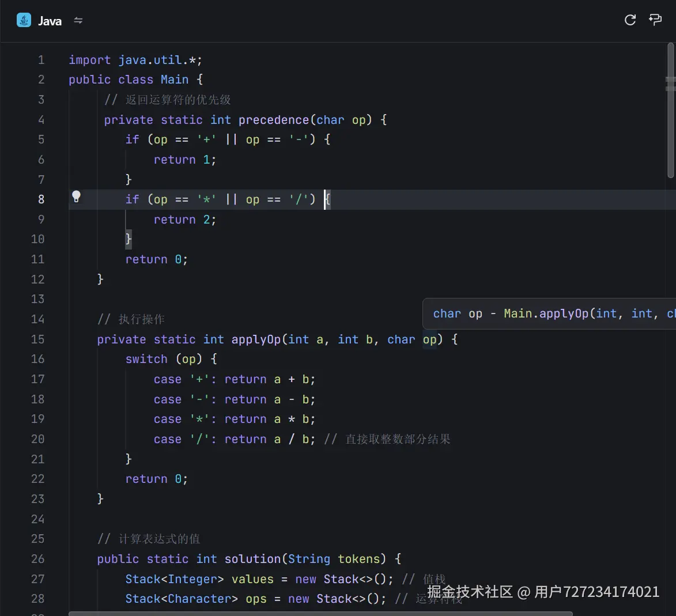Click the 'precedence' method name on line 4
Image resolution: width=676 pixels, height=616 pixels.
(x=274, y=120)
